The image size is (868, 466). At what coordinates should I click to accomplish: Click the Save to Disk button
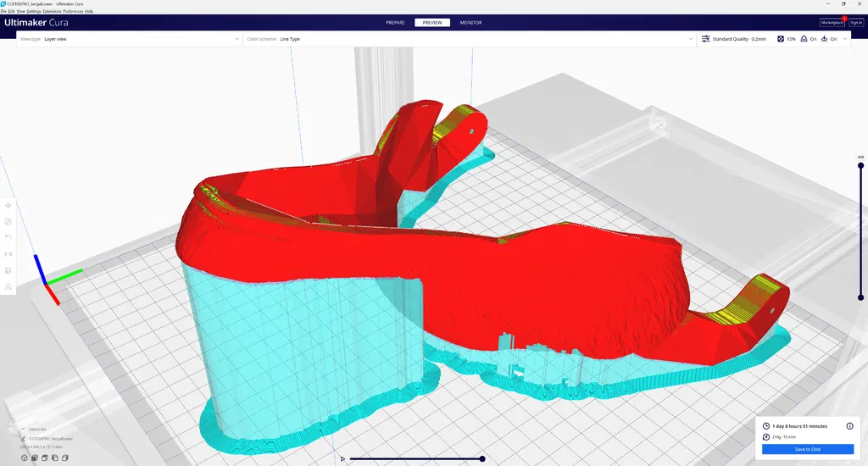point(808,449)
